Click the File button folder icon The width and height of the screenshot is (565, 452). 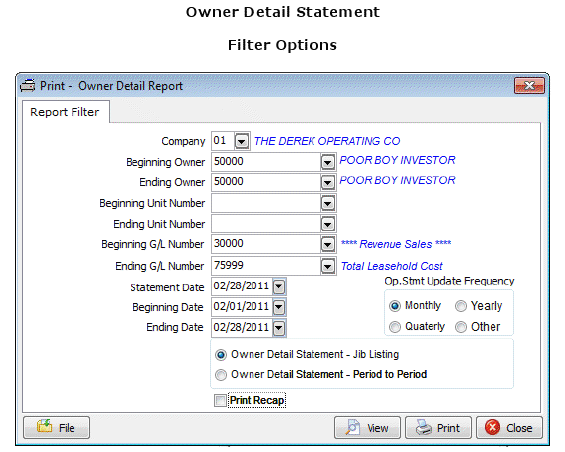point(44,426)
